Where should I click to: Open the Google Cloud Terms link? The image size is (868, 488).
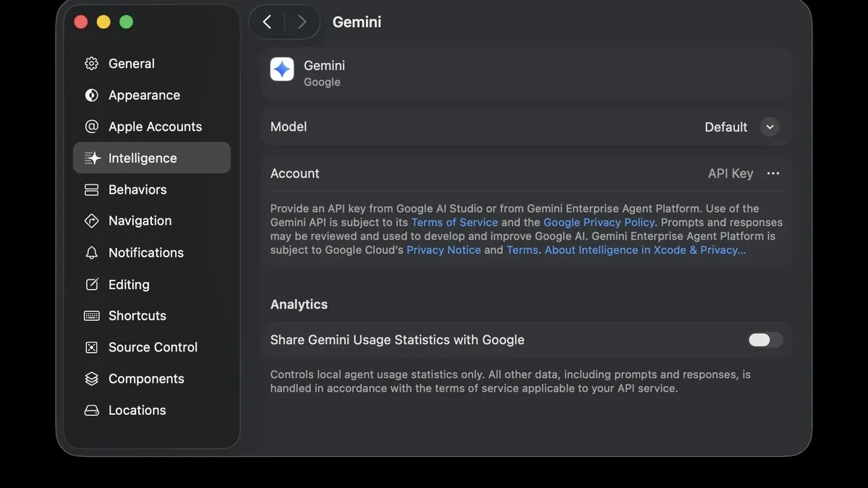click(522, 249)
